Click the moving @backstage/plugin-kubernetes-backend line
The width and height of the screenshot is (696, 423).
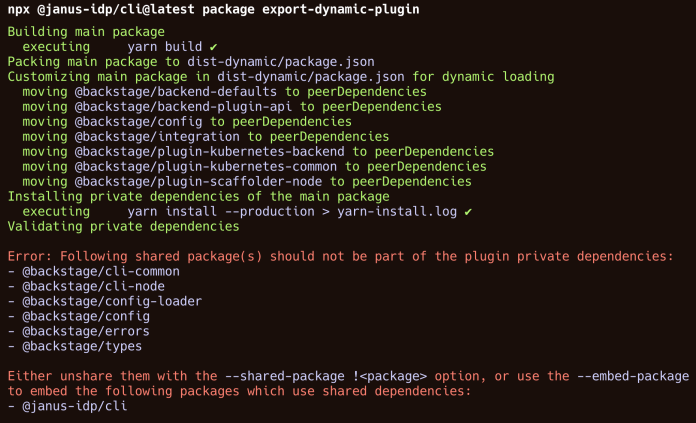click(x=258, y=152)
